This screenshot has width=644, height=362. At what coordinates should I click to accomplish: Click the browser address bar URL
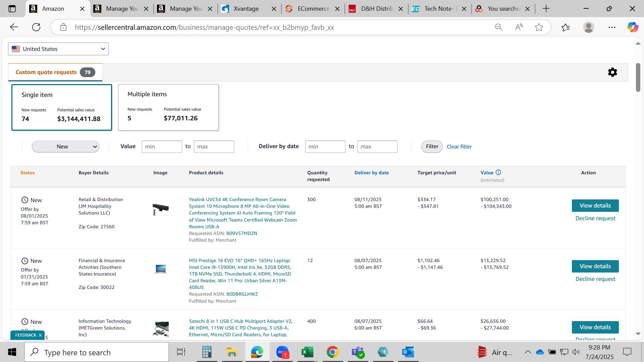204,27
